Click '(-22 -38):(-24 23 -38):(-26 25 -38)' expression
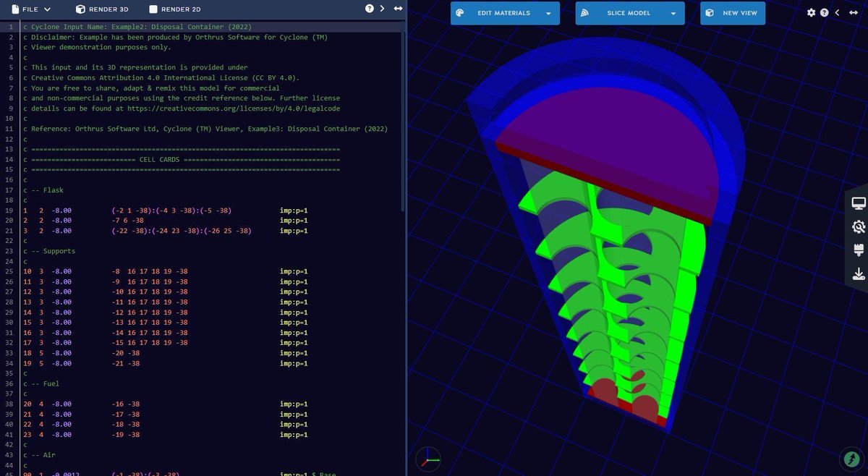 [182, 231]
